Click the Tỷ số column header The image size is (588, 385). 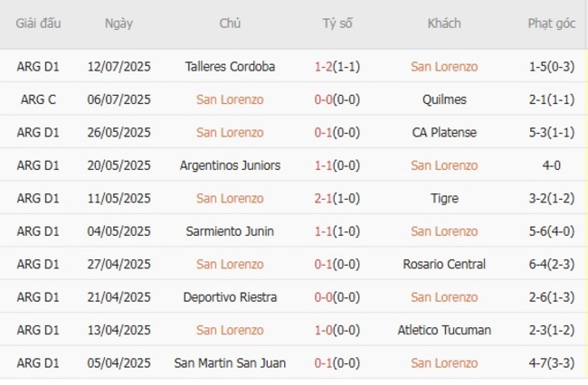click(337, 23)
